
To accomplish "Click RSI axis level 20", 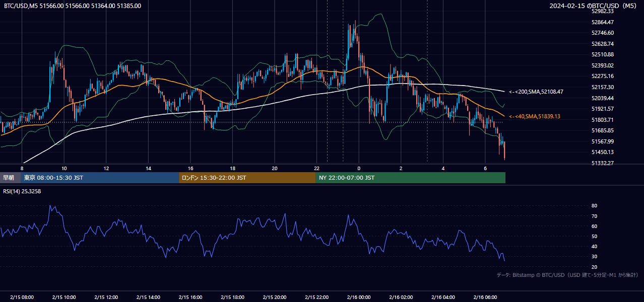I will [594, 267].
